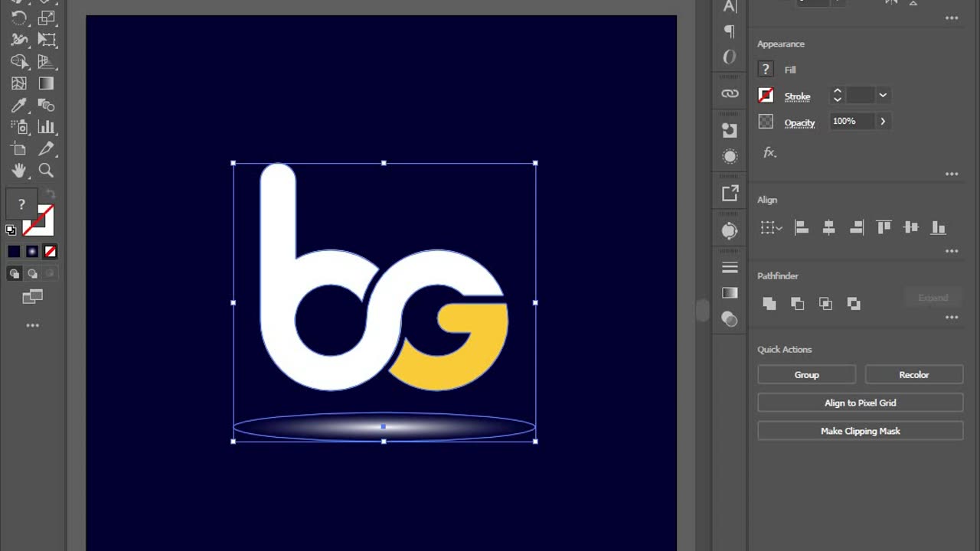Open the Paragraph panel icon
Screen dimensions: 980x551
[730, 31]
